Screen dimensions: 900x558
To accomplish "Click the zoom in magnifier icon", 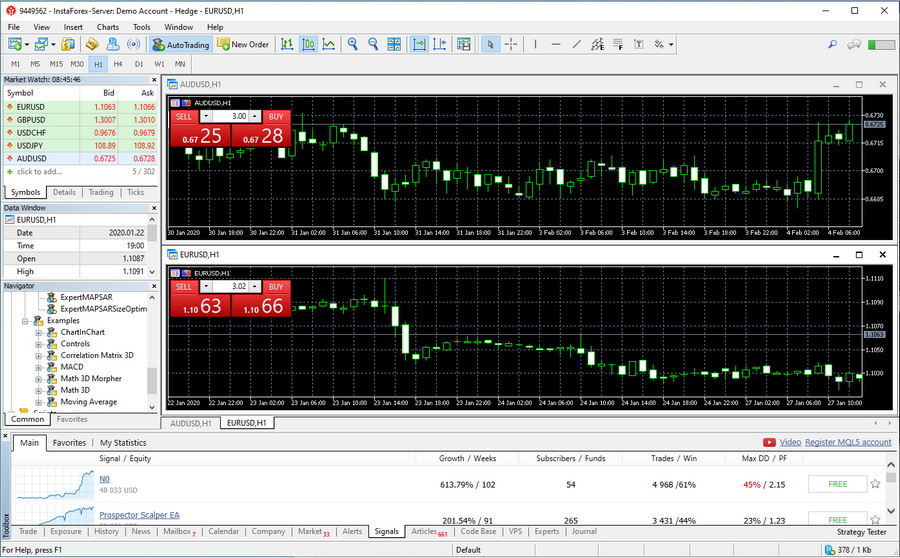I will coord(352,44).
